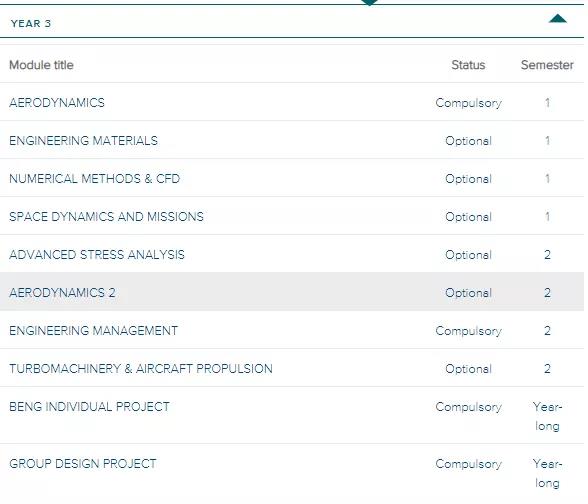The width and height of the screenshot is (588, 504).
Task: Click Compulsory status in the AERODYNAMICS row
Action: click(468, 103)
